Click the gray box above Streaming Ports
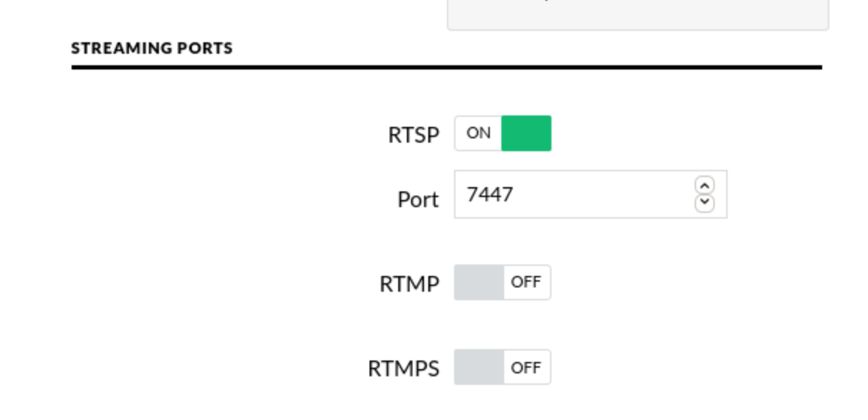Screen dimensions: 868x420 pos(638,14)
